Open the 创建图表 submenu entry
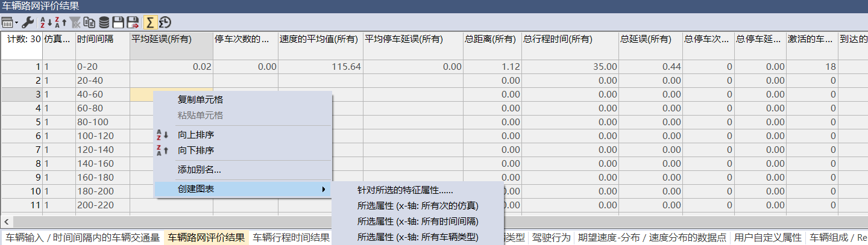Image resolution: width=868 pixels, height=245 pixels. 242,189
